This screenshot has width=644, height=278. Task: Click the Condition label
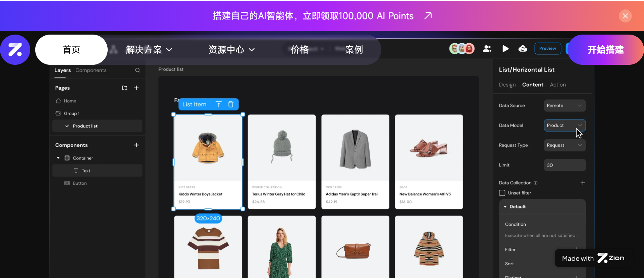(x=515, y=224)
